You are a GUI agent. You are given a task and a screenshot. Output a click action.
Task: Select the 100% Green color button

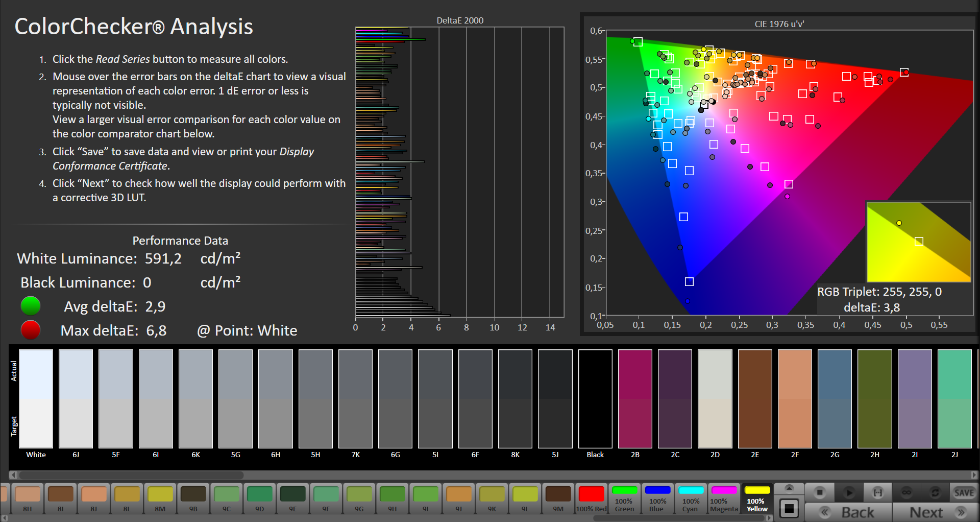624,499
